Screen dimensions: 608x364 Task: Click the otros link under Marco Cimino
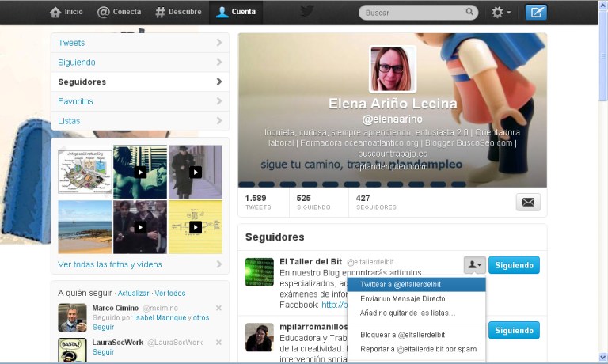point(201,318)
